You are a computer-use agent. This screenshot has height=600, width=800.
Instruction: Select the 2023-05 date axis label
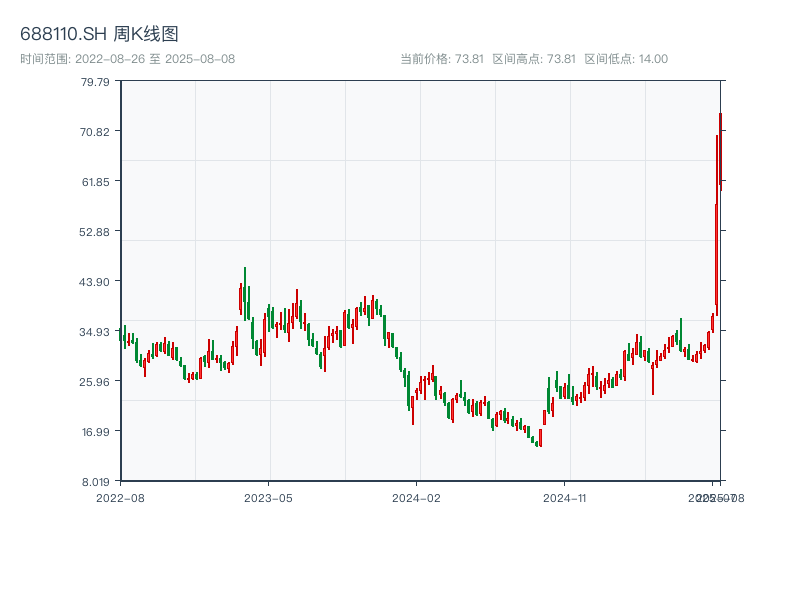coord(269,497)
